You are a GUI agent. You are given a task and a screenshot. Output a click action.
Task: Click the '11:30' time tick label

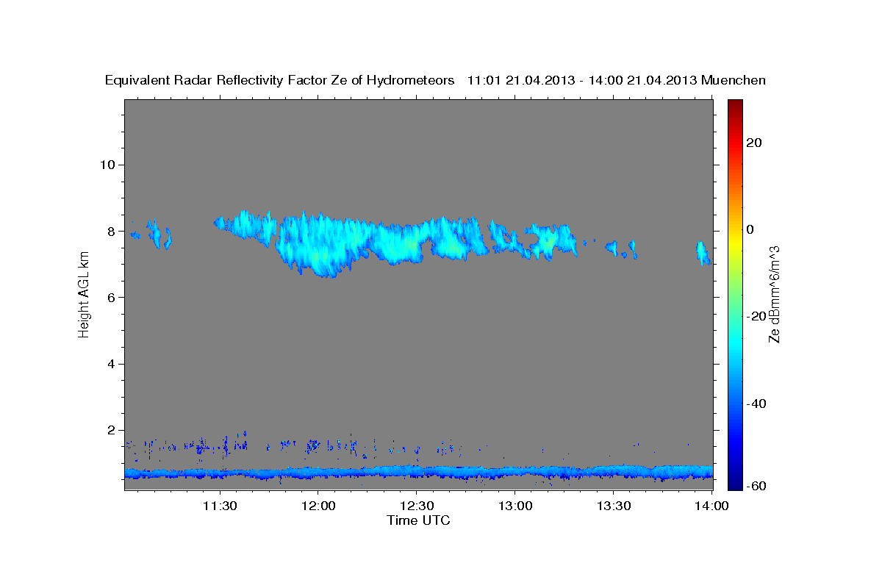pyautogui.click(x=219, y=507)
